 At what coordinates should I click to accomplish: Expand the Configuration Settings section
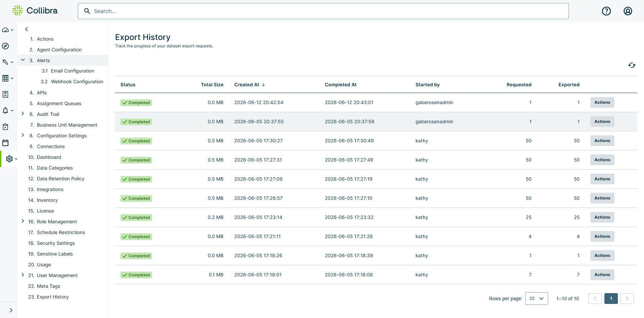23,135
